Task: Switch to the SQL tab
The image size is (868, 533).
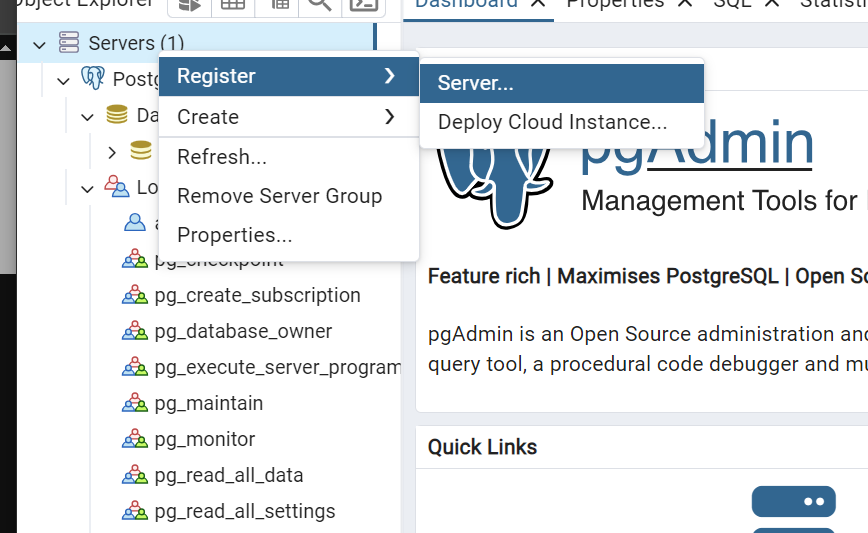Action: [x=732, y=4]
